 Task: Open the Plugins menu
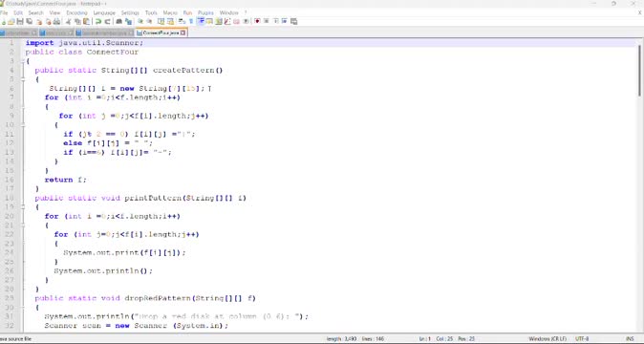205,12
